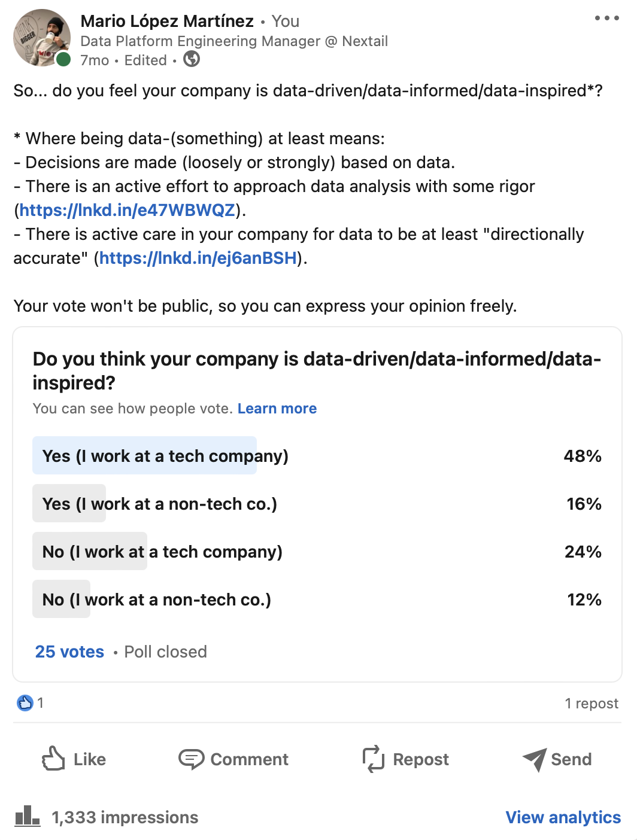The height and width of the screenshot is (840, 637).
Task: View the 25 votes list
Action: tap(69, 652)
